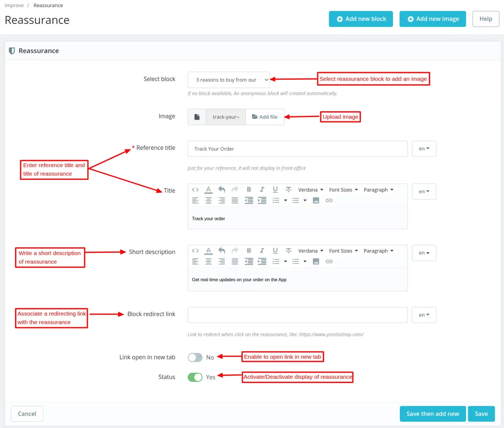This screenshot has width=504, height=428.
Task: Click source code icon in Title editor
Action: click(195, 190)
